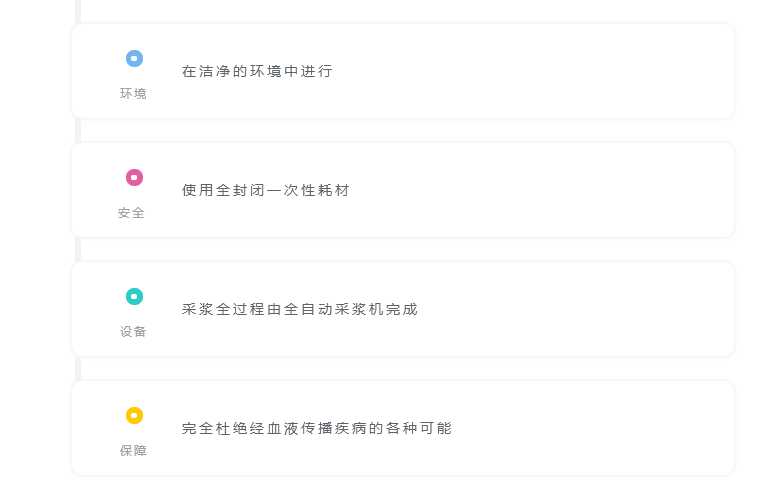Image resolution: width=759 pixels, height=491 pixels.
Task: Click the gray timeline bar between 环境 and 安全 cards
Action: [78, 131]
